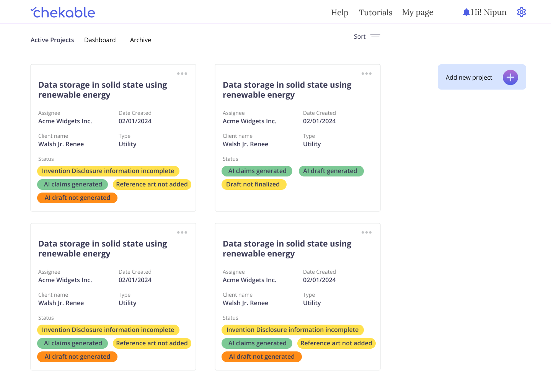Open three-dot menu on top-left project card
The height and width of the screenshot is (392, 551).
click(x=182, y=73)
